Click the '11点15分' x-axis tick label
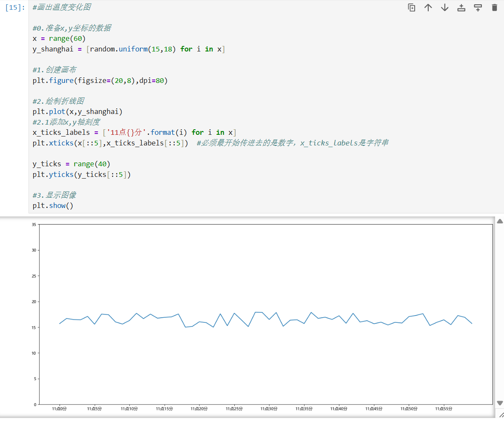504x421 pixels. pos(164,409)
